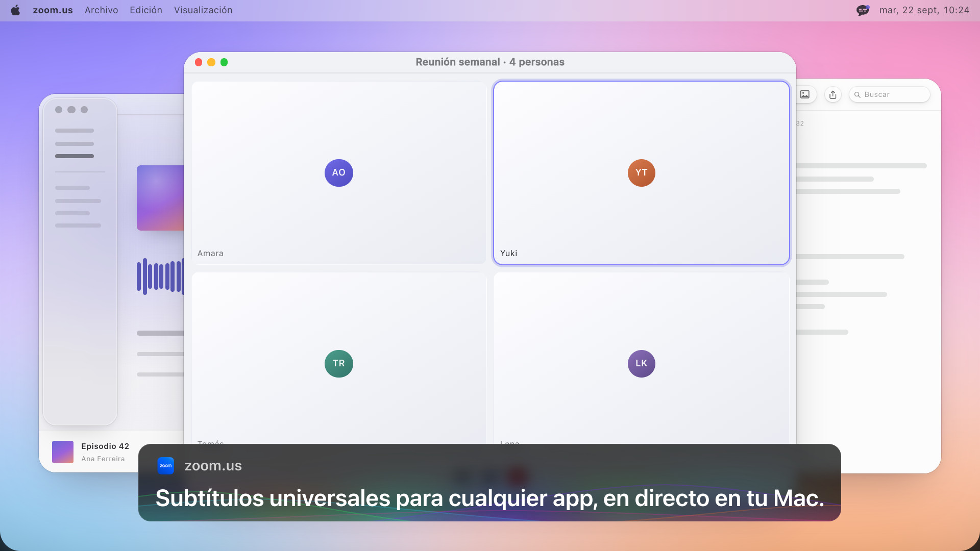Open the Edición menu

[146, 10]
